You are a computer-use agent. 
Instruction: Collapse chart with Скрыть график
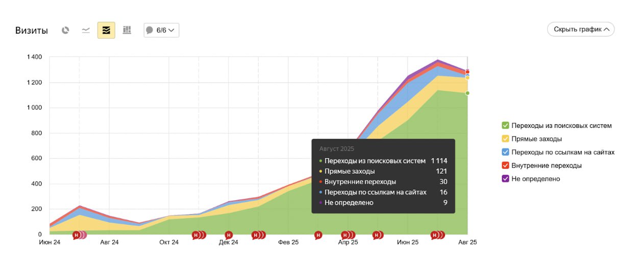[581, 29]
